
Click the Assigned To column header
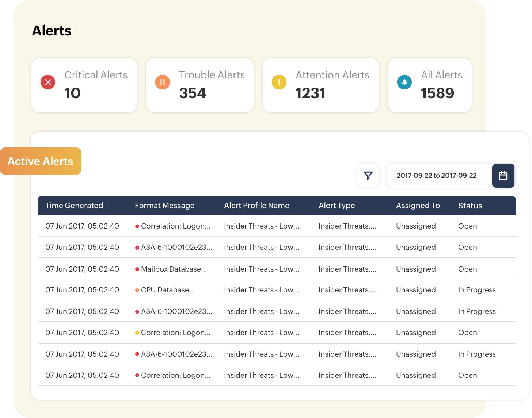(x=418, y=206)
